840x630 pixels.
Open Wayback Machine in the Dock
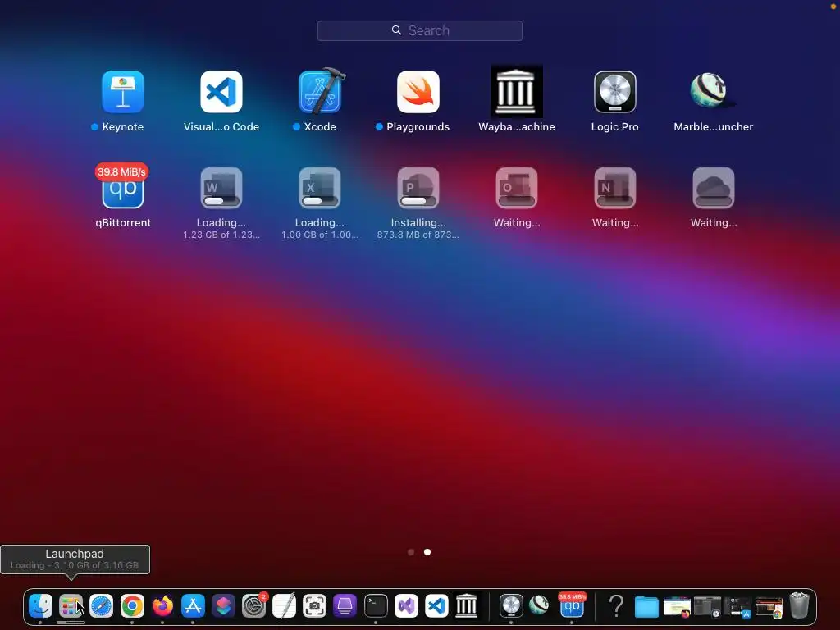467,606
